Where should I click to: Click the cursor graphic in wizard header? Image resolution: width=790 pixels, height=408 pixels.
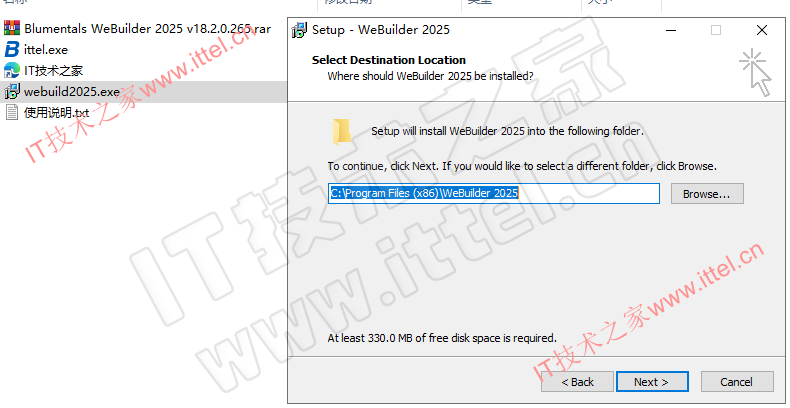[x=755, y=72]
